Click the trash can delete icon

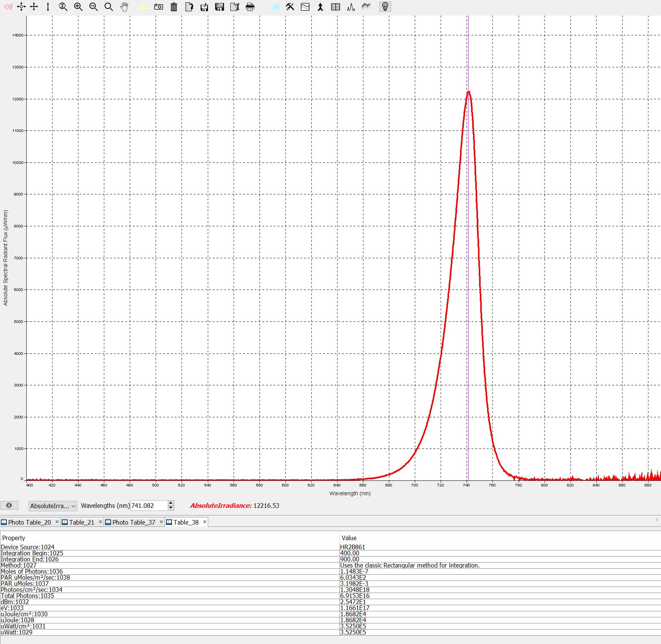pos(174,7)
